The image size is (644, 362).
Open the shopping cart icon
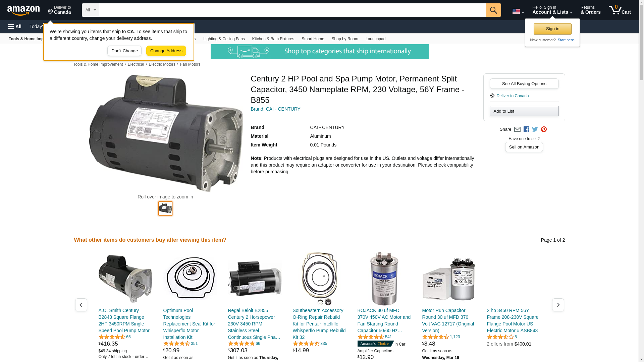(x=620, y=10)
